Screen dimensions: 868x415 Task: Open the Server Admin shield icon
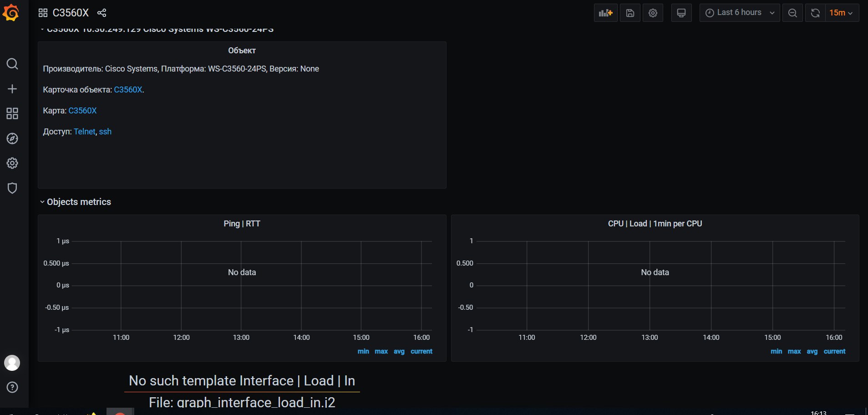coord(12,188)
